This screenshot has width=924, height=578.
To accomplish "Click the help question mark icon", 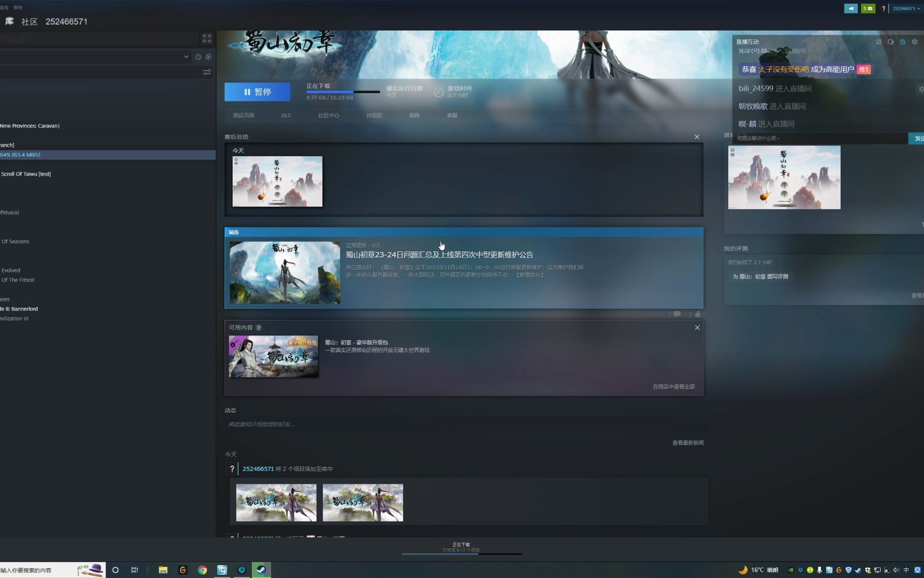I will pyautogui.click(x=883, y=9).
